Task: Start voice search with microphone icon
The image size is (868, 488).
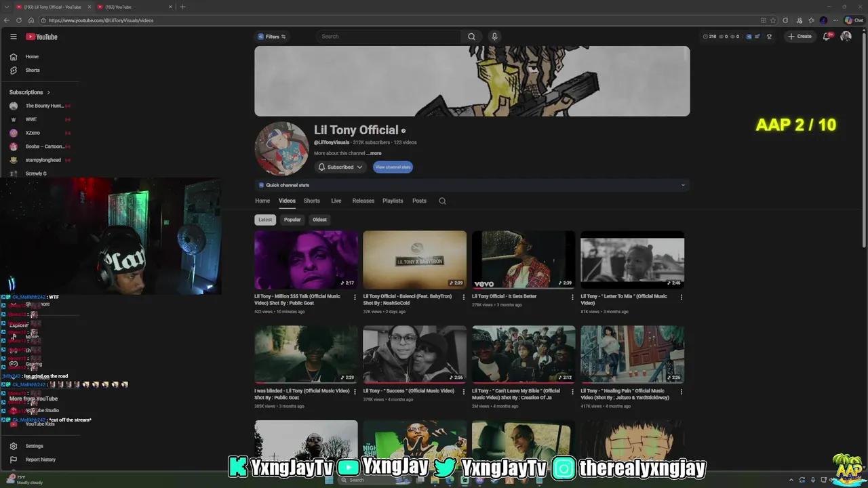Action: tap(494, 37)
